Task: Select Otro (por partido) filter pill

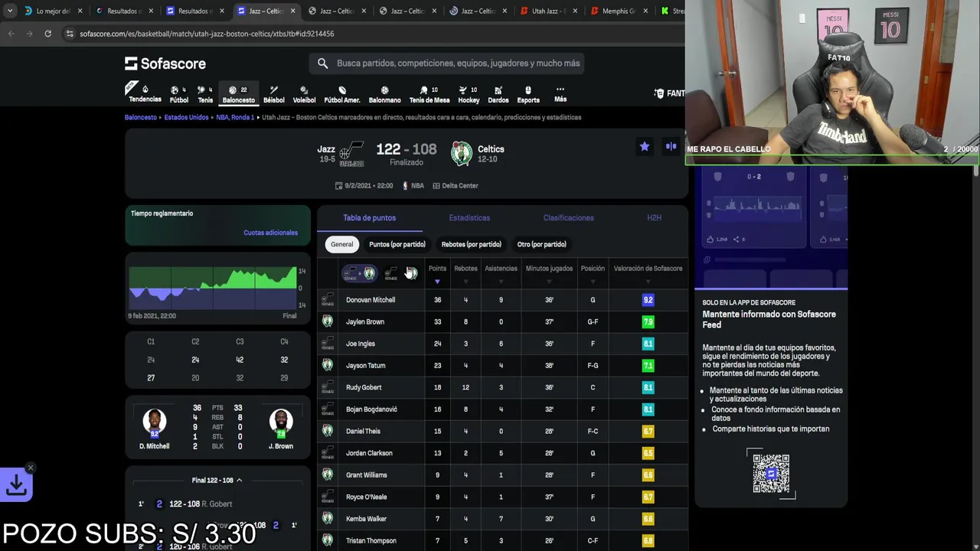Action: pos(541,244)
